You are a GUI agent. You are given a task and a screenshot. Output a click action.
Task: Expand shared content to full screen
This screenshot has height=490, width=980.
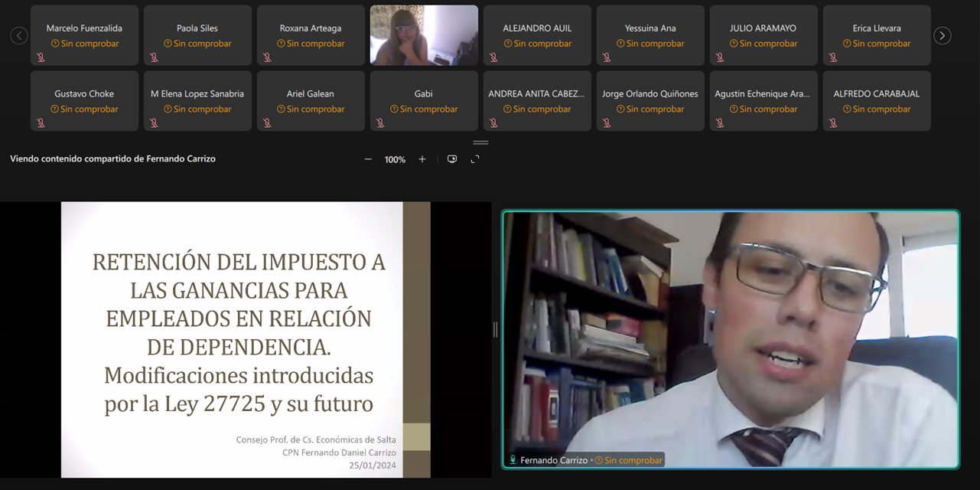[475, 159]
